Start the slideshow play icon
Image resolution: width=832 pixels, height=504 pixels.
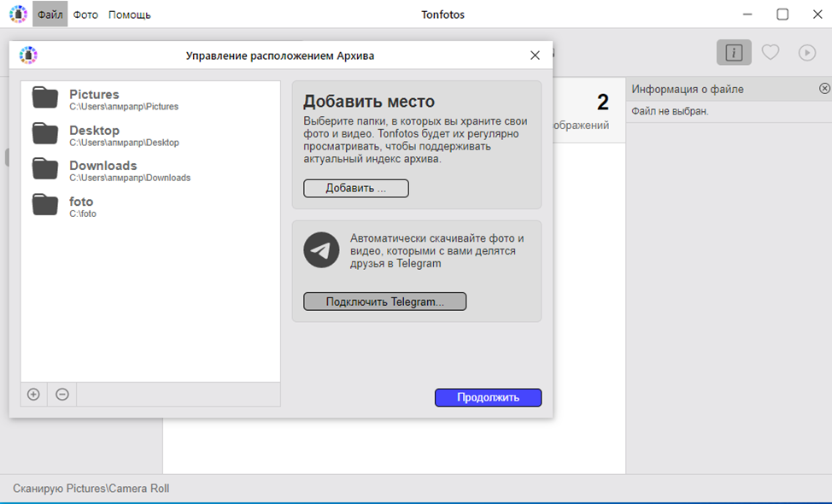pyautogui.click(x=807, y=52)
